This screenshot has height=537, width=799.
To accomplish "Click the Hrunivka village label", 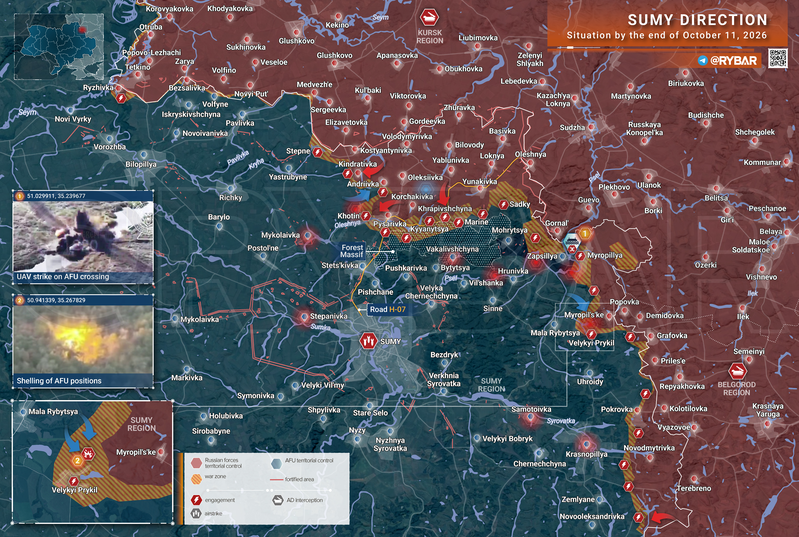I will click(513, 271).
